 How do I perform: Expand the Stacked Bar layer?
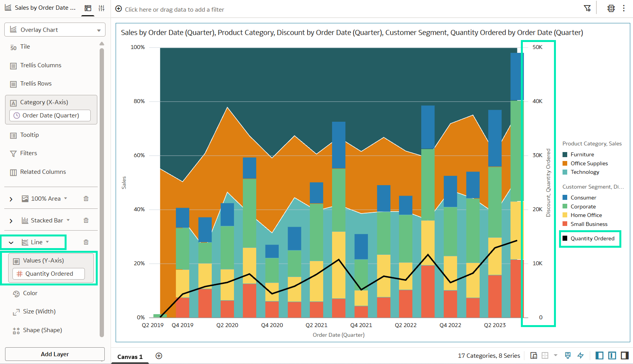point(11,220)
